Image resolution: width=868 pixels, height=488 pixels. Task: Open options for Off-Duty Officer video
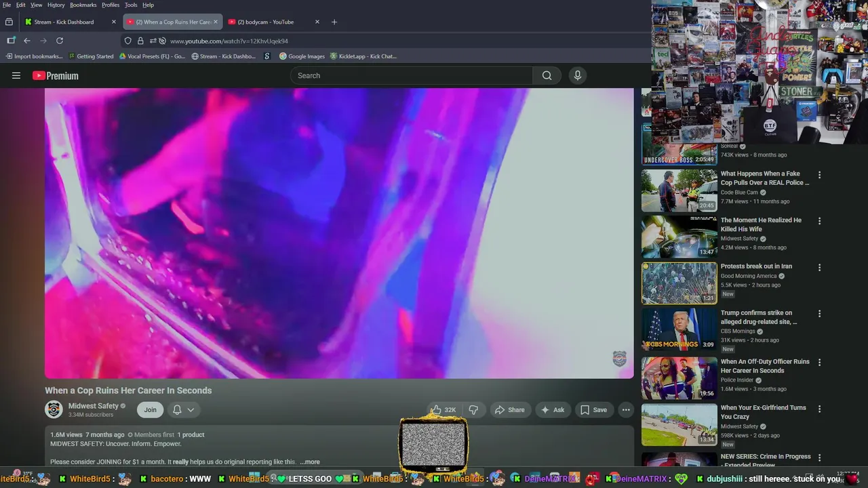pos(819,363)
